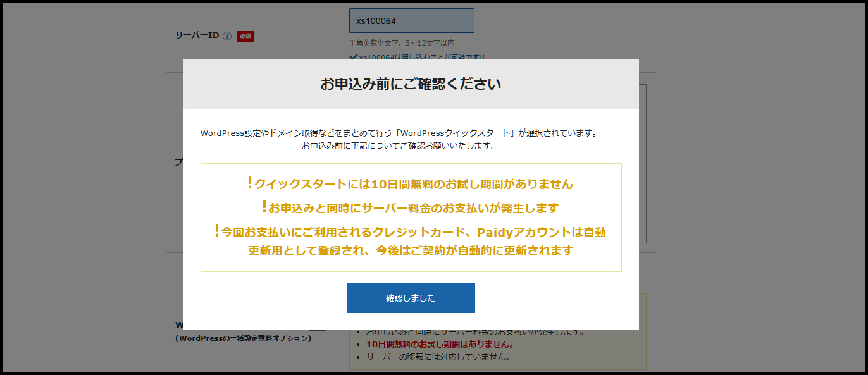The image size is (868, 375).
Task: Click the warning about no 10-day free trial
Action: click(x=411, y=183)
